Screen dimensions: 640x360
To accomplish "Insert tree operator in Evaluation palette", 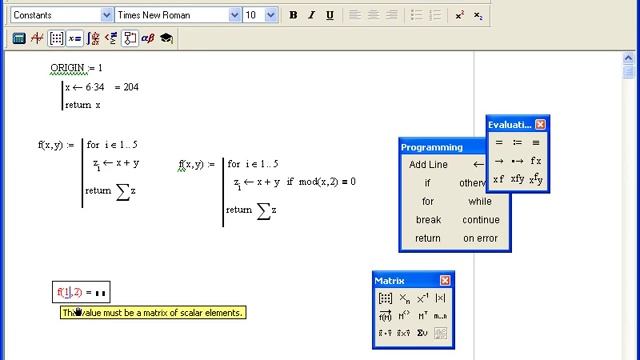I will 536,179.
